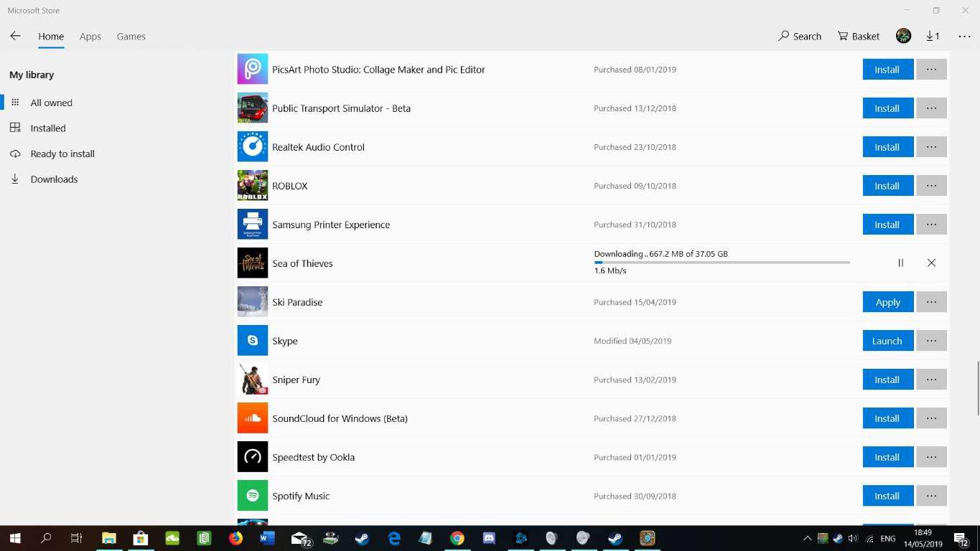
Task: Open Google Chrome from the taskbar
Action: [457, 537]
